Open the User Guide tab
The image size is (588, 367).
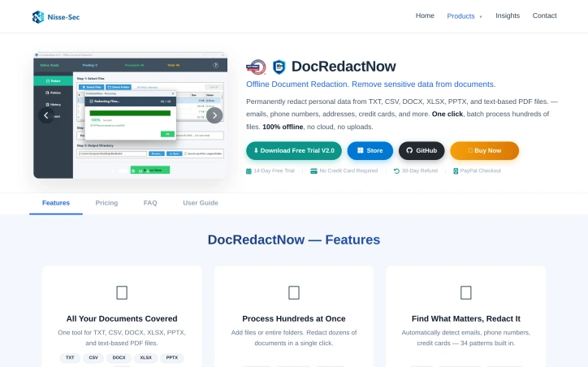point(201,203)
